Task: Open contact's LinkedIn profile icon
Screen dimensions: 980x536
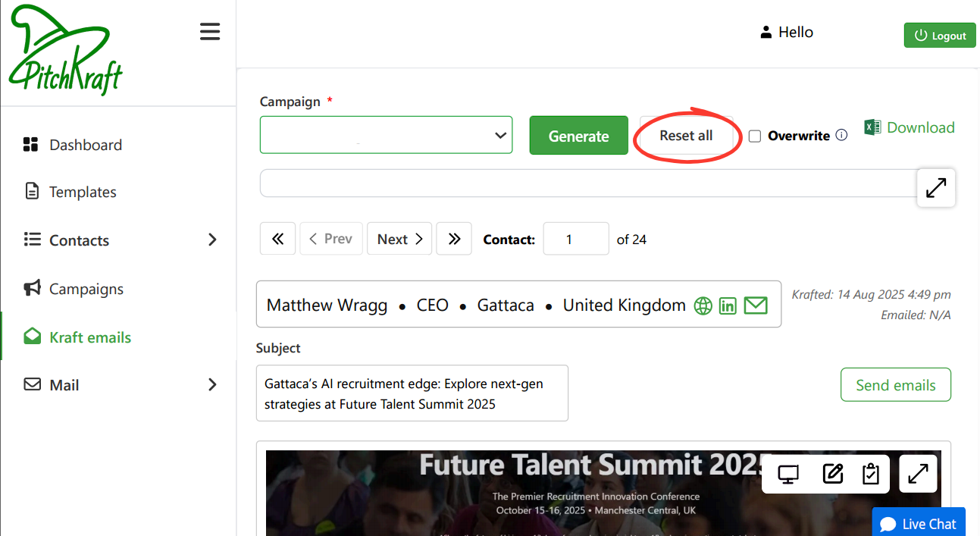Action: tap(728, 306)
